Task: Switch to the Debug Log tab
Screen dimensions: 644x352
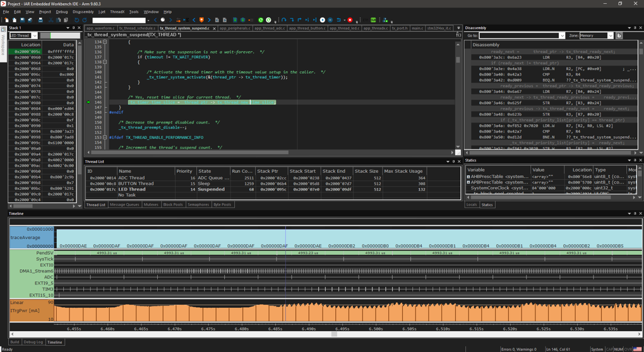Action: (x=33, y=342)
